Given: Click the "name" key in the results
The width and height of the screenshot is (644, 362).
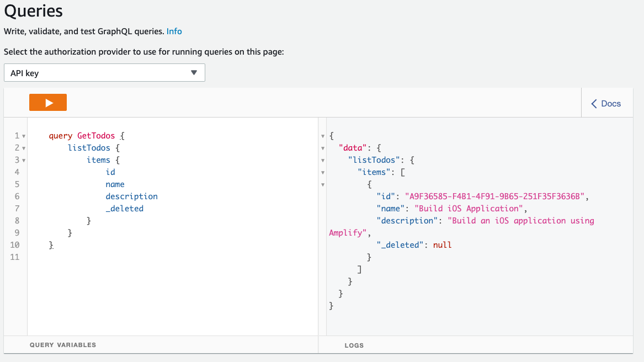Looking at the screenshot, I should coord(391,209).
